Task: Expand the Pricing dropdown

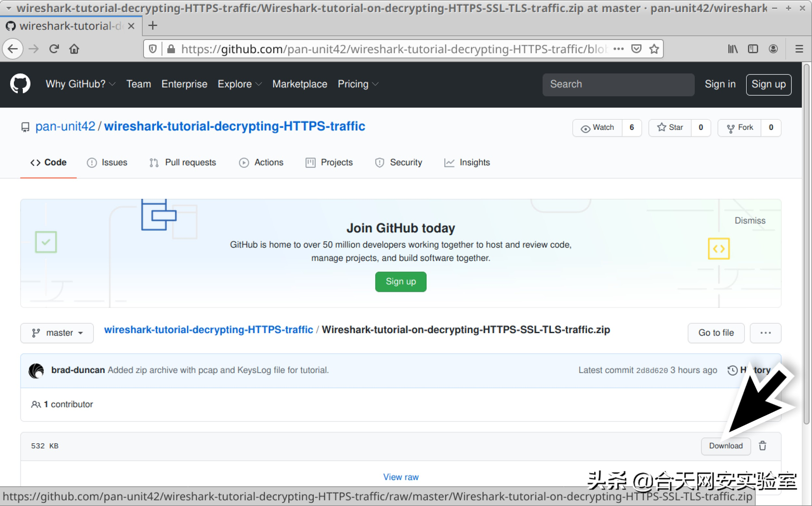Action: [x=358, y=84]
